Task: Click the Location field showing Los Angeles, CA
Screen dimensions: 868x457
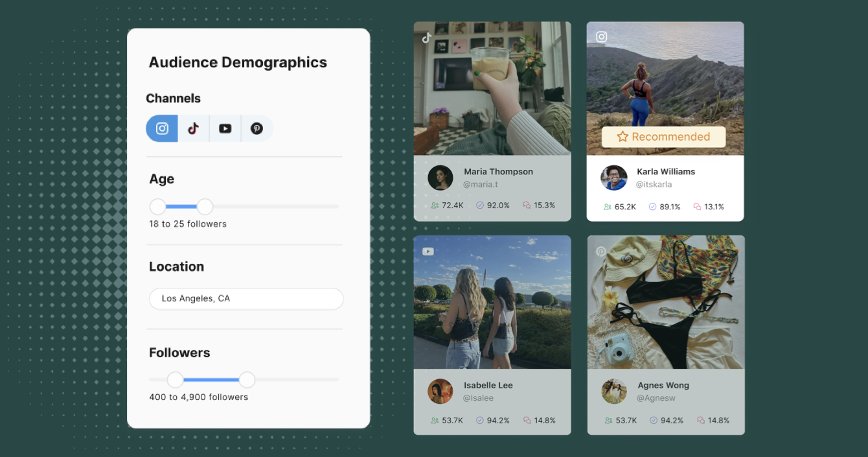Action: (246, 299)
